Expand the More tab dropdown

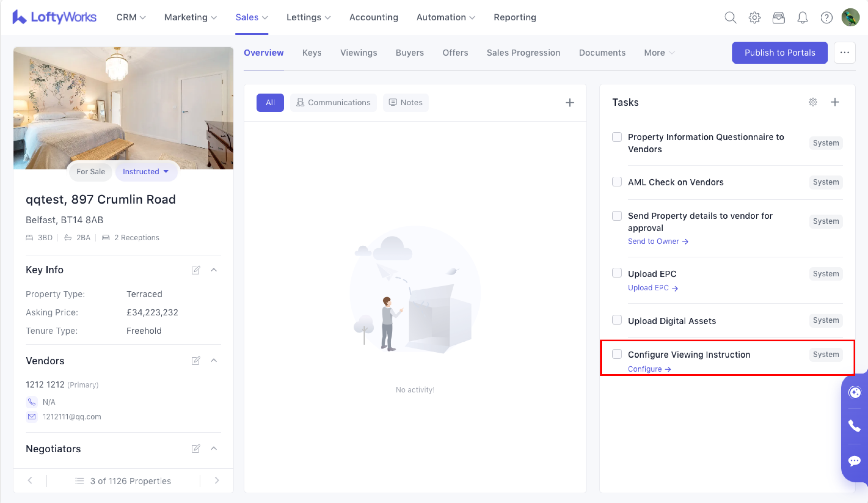coord(659,53)
